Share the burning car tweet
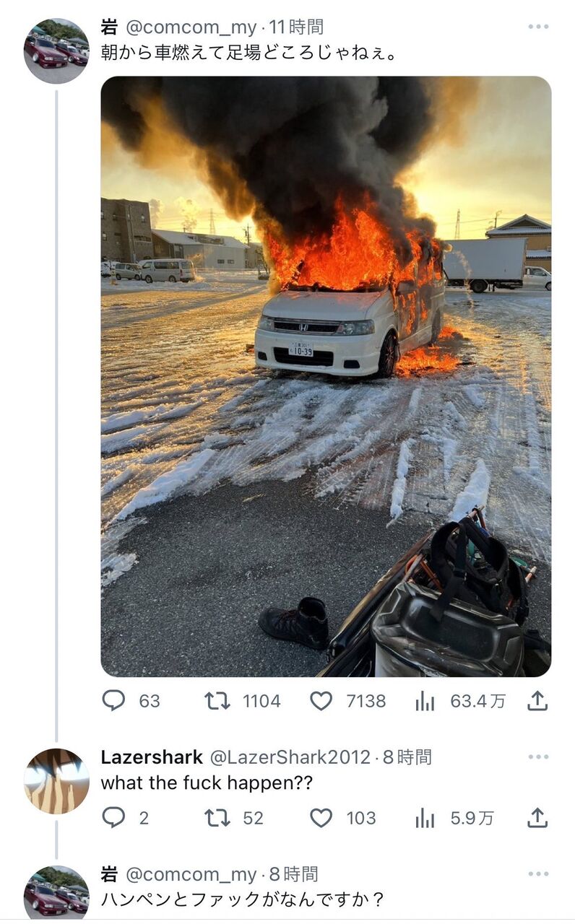Screen dimensions: 575x924 (537, 700)
